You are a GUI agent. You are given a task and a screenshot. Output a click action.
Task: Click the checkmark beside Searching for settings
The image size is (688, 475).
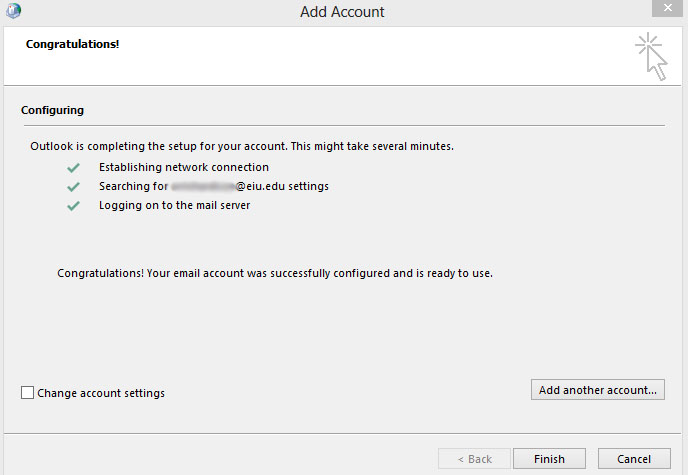(x=73, y=186)
